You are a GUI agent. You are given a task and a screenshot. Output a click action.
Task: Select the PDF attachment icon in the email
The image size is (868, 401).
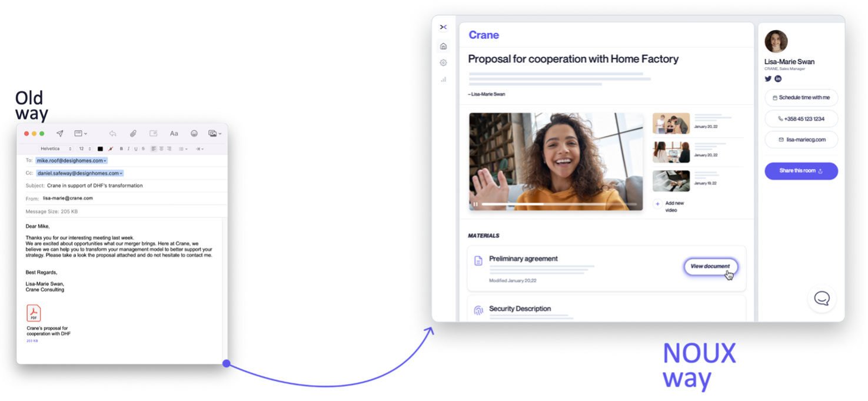tap(34, 314)
